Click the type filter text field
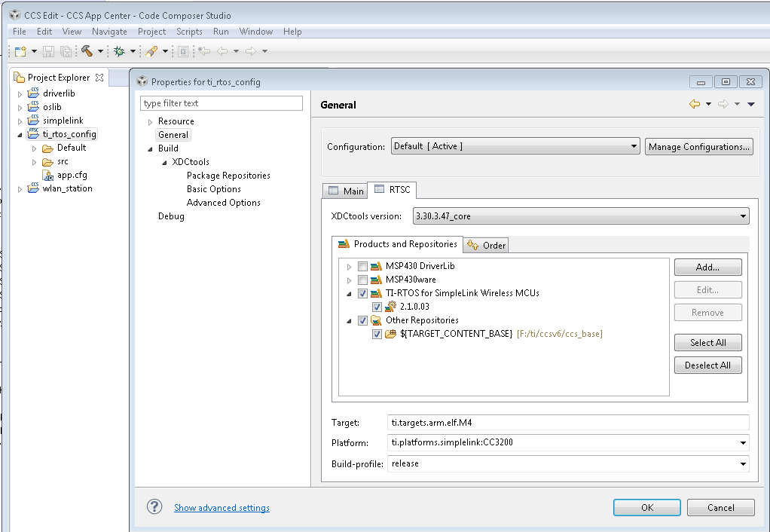The height and width of the screenshot is (532, 770). pos(222,103)
